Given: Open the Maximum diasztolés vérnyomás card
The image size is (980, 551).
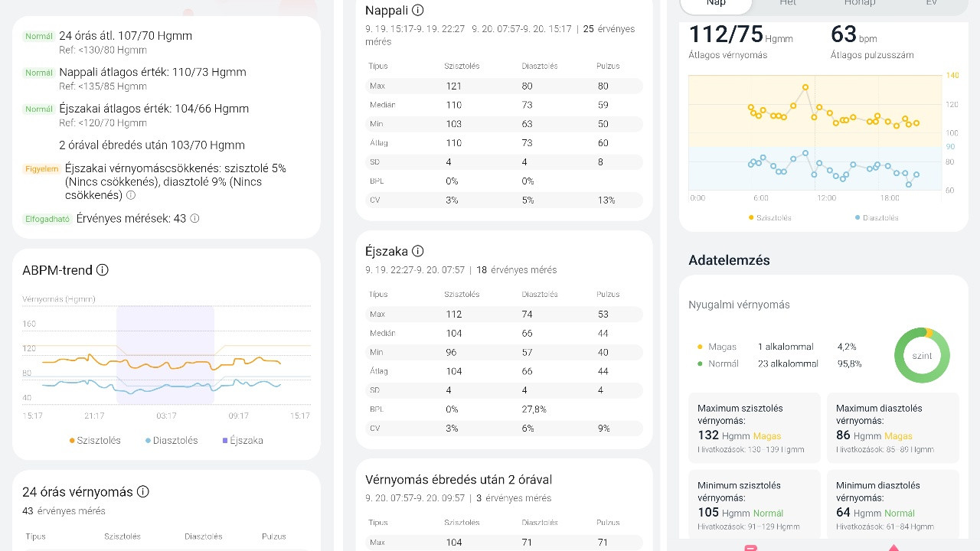Looking at the screenshot, I should [x=893, y=428].
